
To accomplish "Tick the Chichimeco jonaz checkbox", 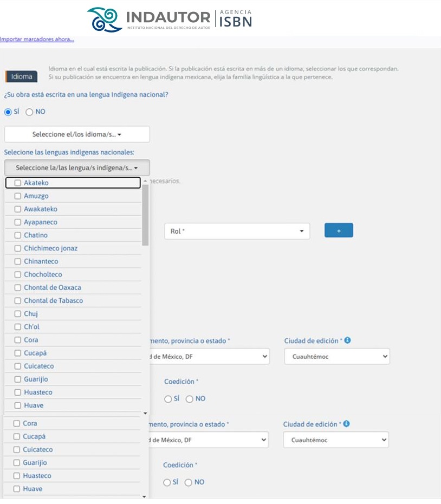I will (x=18, y=248).
